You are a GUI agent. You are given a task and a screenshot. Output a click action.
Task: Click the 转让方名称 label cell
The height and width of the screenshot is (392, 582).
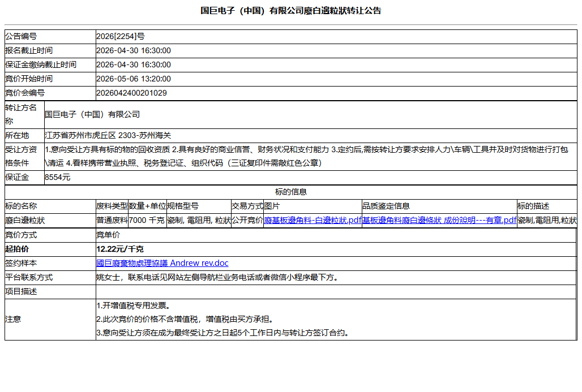coord(24,114)
